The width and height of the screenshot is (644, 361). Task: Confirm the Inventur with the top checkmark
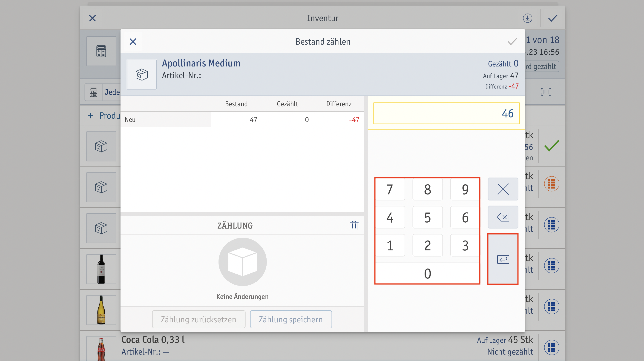(552, 18)
